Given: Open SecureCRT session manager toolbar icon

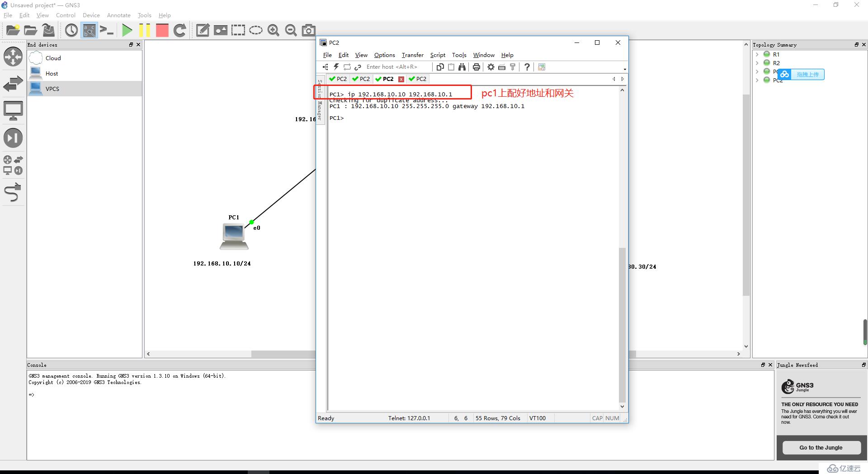Looking at the screenshot, I should click(325, 67).
